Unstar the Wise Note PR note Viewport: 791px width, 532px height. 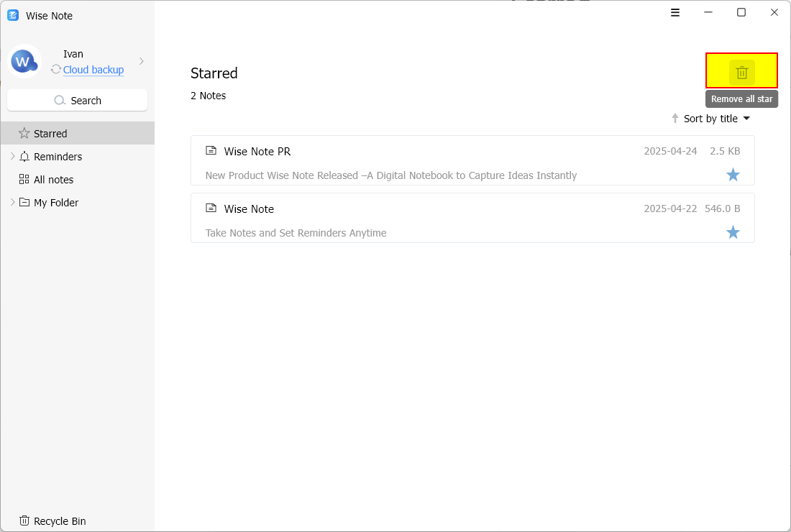[733, 175]
